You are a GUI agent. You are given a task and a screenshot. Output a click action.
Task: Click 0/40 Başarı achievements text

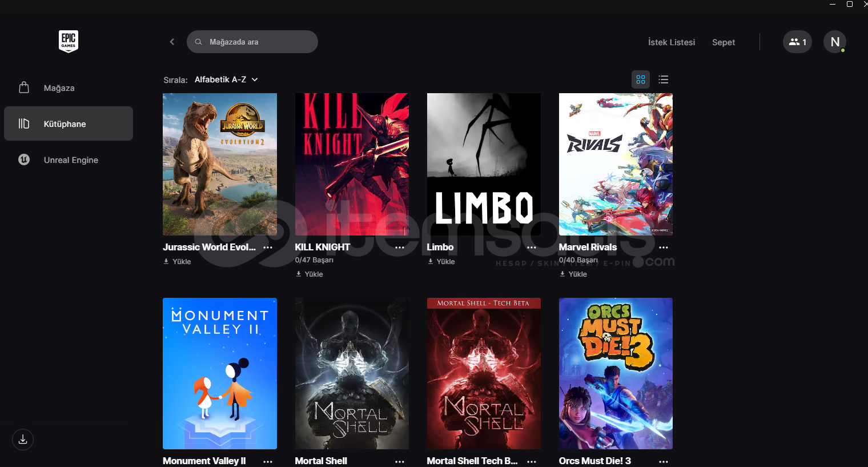coord(578,260)
